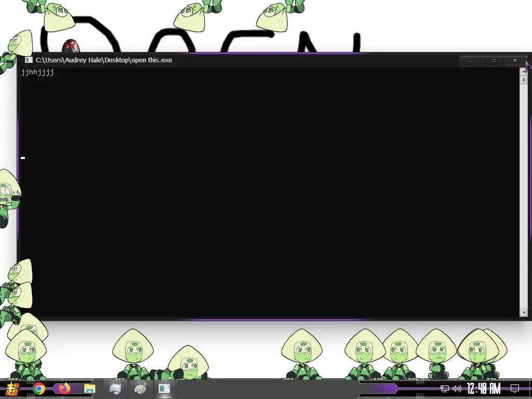532x399 pixels.
Task: Click the console scrollbar up arrow
Action: point(524,72)
